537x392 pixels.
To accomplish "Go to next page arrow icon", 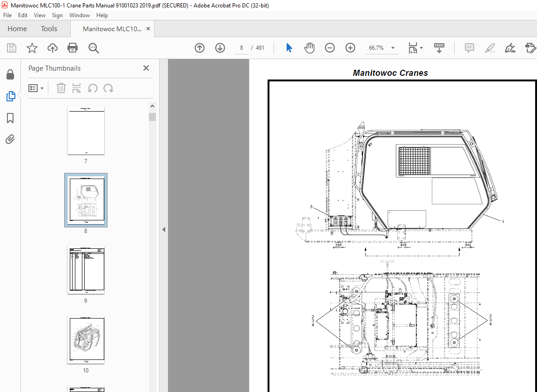I will [220, 48].
